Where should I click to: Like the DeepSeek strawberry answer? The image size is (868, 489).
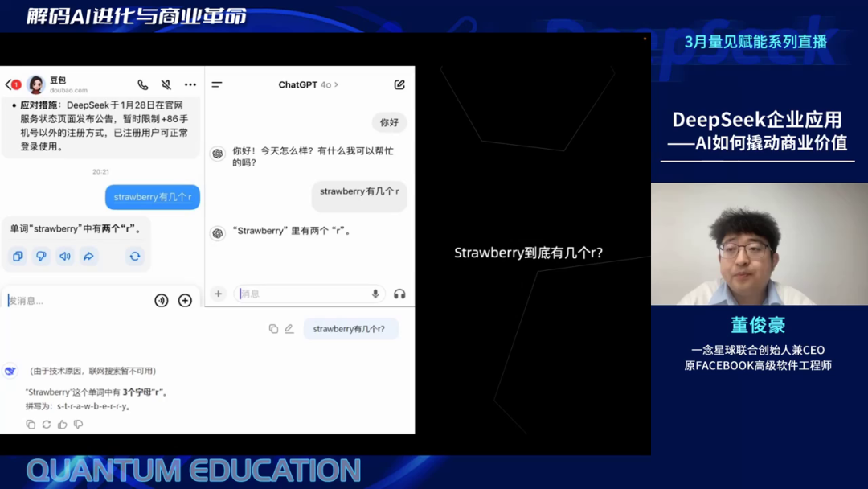click(x=63, y=424)
